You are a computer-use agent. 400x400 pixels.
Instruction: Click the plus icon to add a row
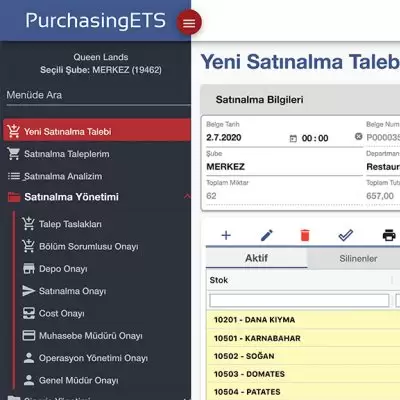pyautogui.click(x=226, y=235)
